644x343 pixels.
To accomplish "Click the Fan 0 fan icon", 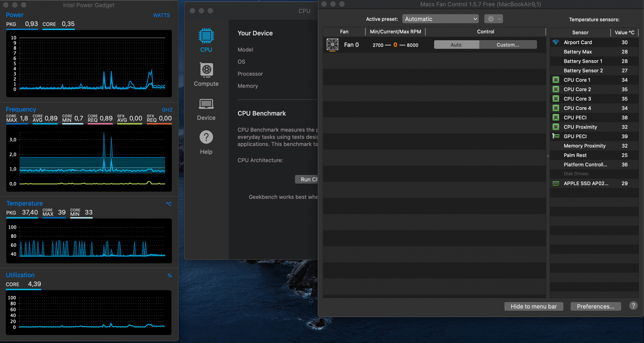I will point(332,45).
